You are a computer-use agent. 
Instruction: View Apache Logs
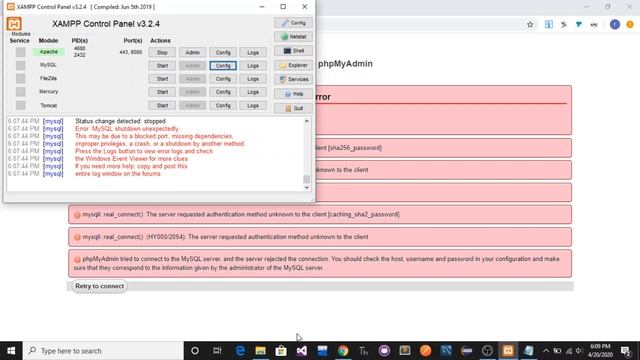(x=253, y=53)
